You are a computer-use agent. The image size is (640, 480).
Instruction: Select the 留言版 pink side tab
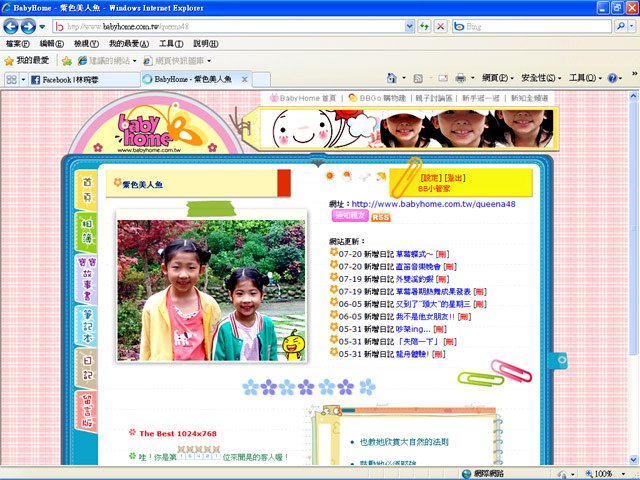[x=87, y=411]
